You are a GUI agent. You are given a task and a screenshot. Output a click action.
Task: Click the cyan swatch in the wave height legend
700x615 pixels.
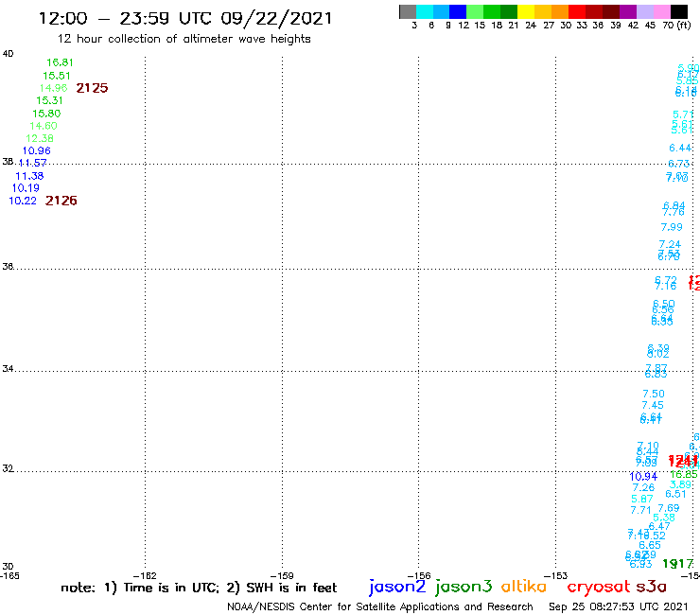click(x=425, y=11)
